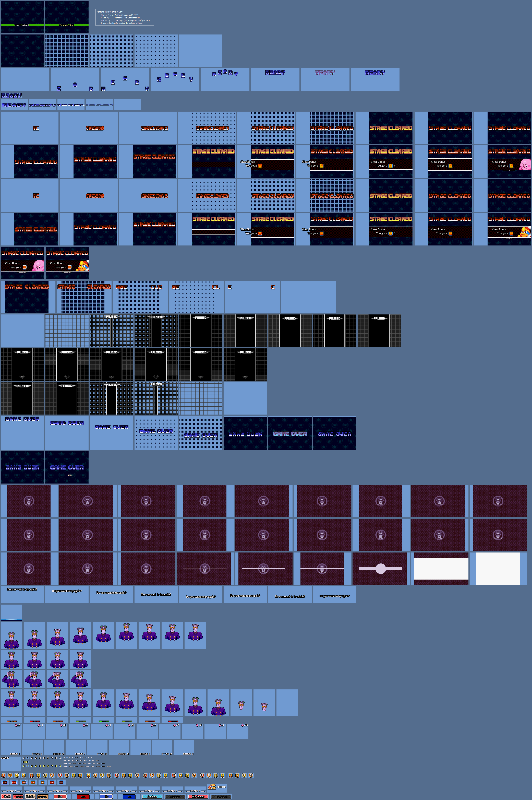Screen dimensions: 532x800
Task: Click the GAME OVER frame with small white marker
Action: coord(67,467)
